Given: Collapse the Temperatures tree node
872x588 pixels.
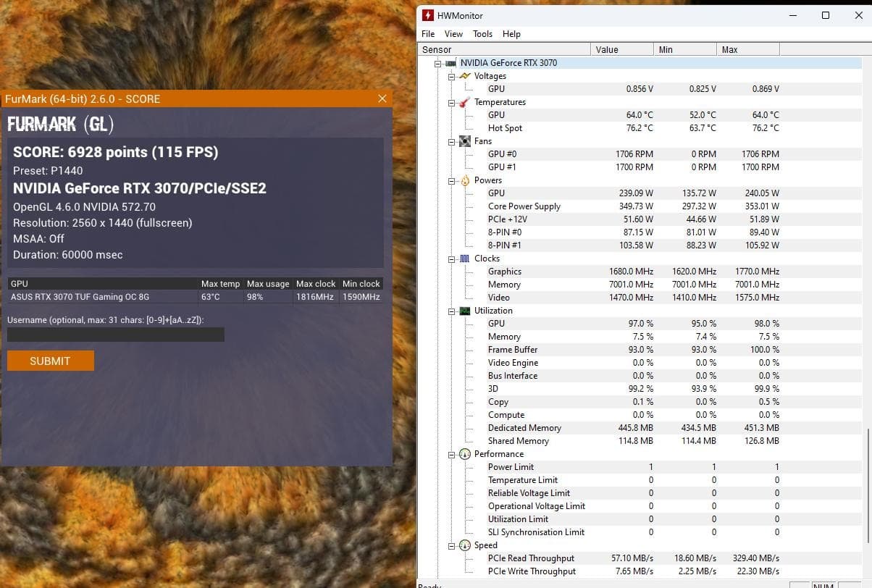Looking at the screenshot, I should [452, 102].
